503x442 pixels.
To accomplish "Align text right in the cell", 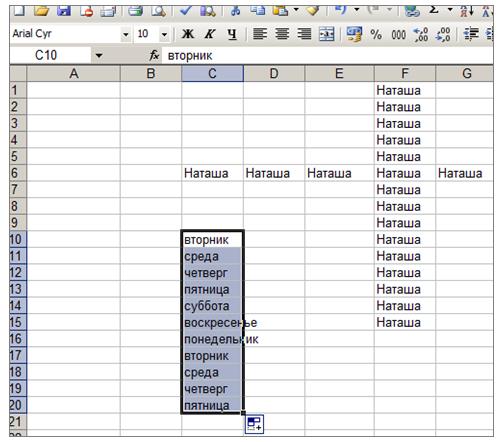I will pos(304,34).
